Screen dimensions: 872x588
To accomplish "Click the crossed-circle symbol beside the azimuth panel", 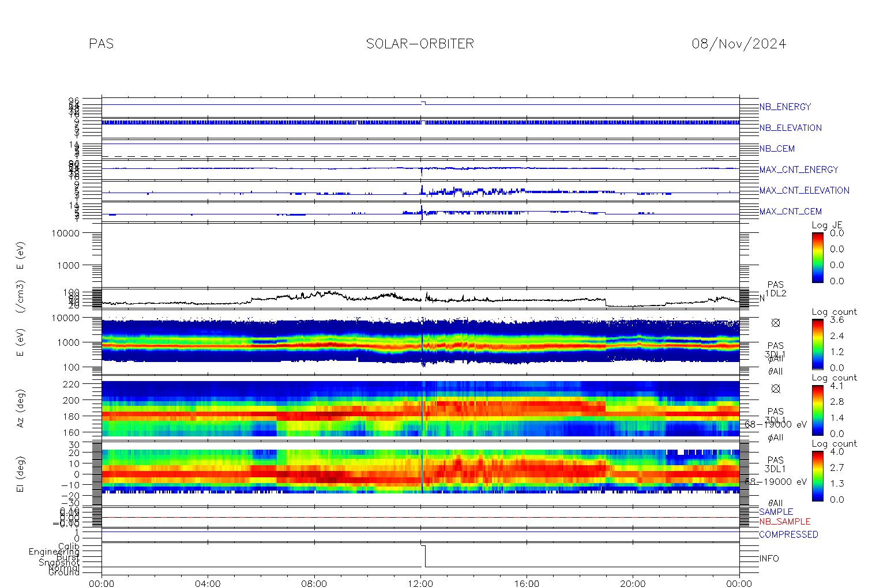I will click(x=776, y=389).
